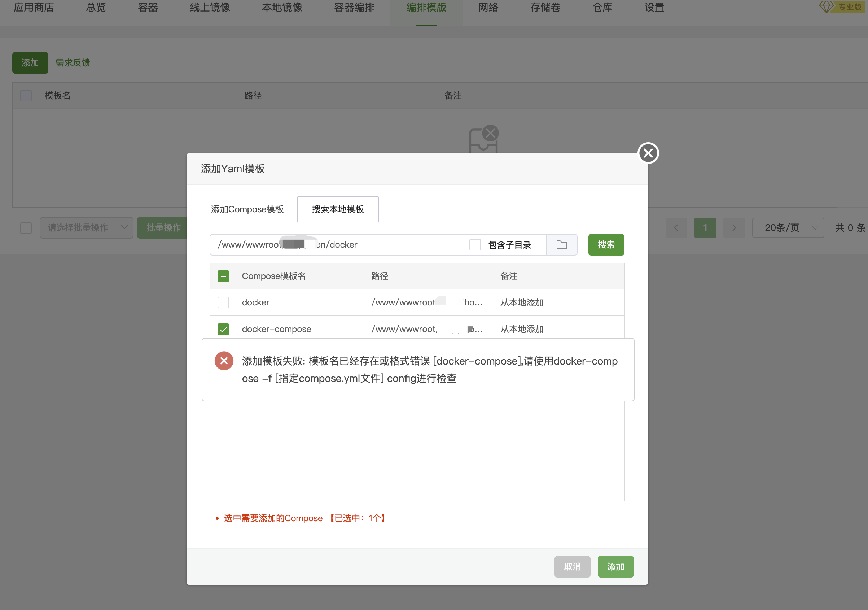Toggle the 包含子目录 checkbox

[x=475, y=245]
